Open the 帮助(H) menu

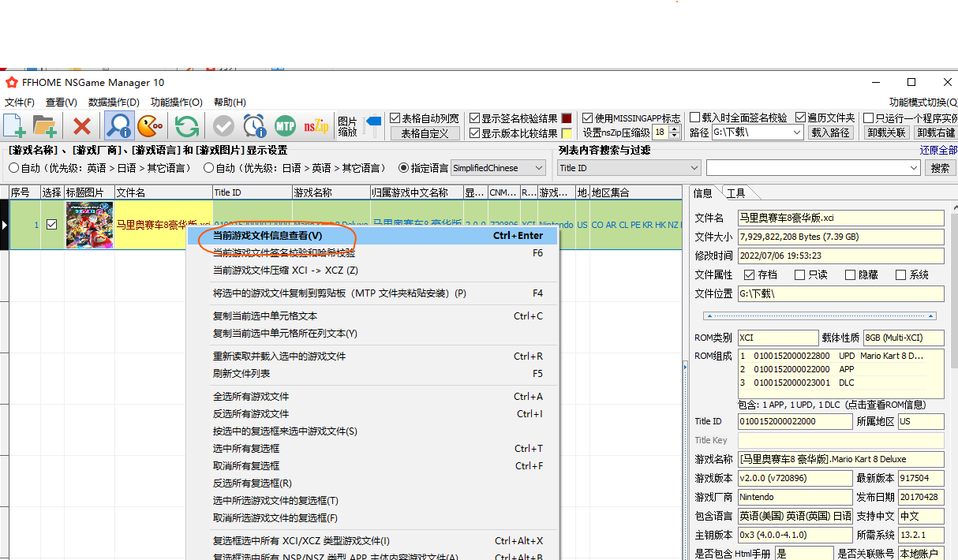tap(230, 103)
